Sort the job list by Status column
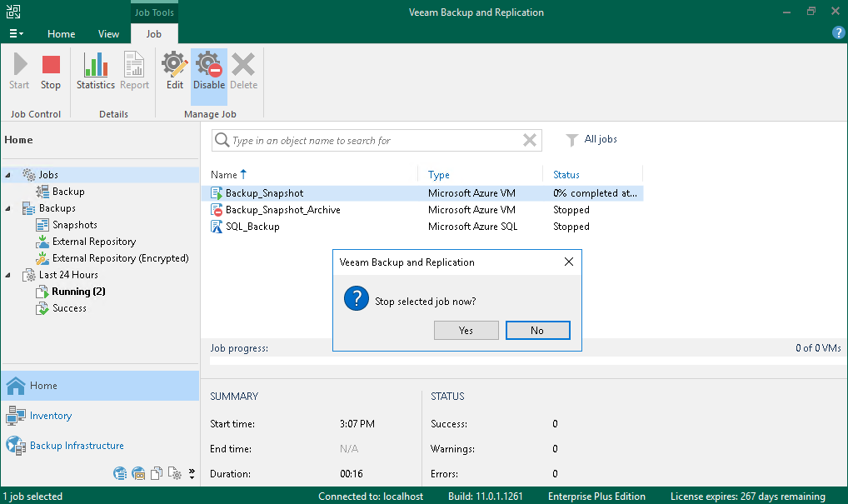 coord(566,175)
